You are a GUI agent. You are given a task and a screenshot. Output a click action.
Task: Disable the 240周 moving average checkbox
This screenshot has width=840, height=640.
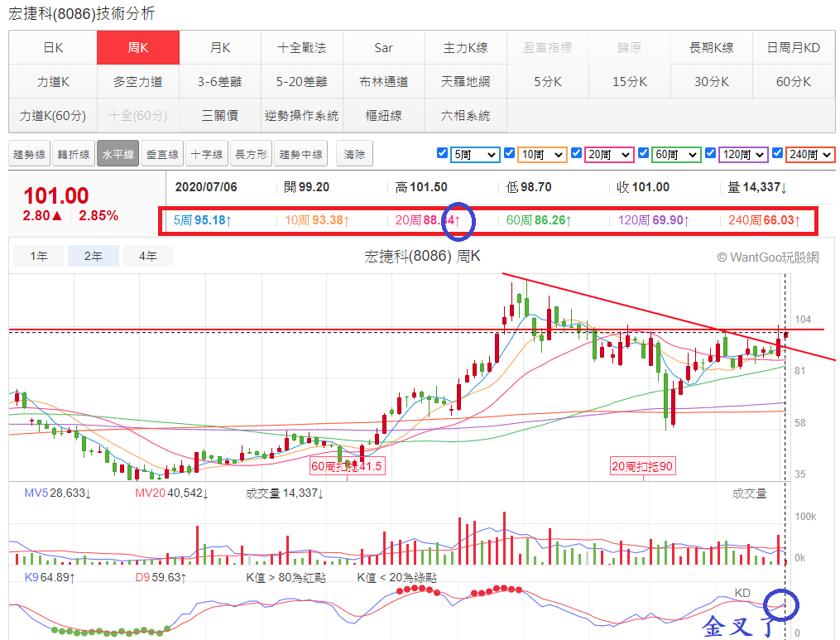[777, 153]
